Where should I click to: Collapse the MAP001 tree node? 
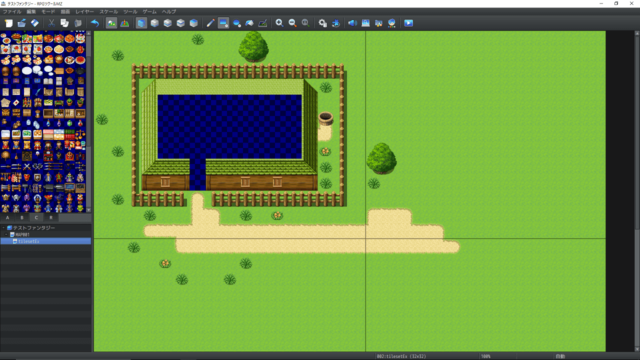pos(7,235)
